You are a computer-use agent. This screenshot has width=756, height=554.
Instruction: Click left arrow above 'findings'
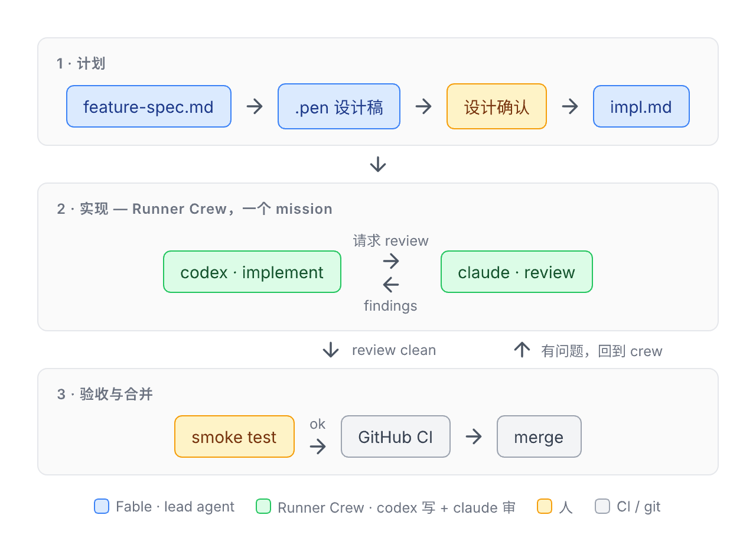click(391, 285)
